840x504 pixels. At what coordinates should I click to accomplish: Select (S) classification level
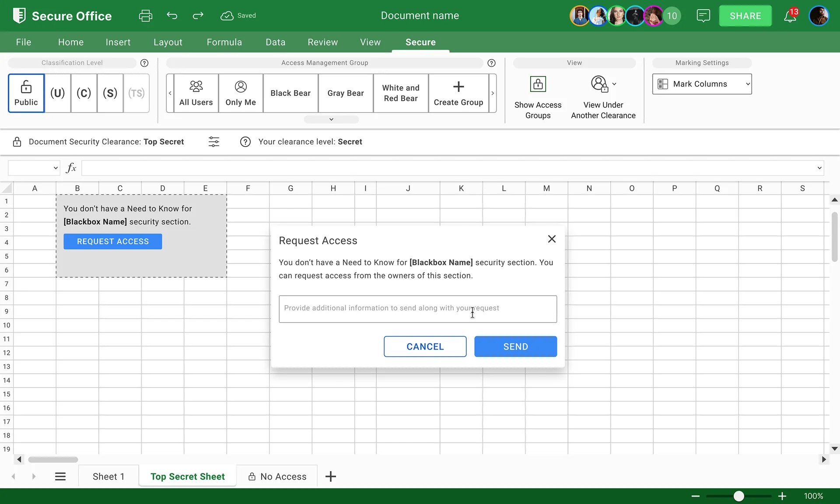pyautogui.click(x=110, y=93)
